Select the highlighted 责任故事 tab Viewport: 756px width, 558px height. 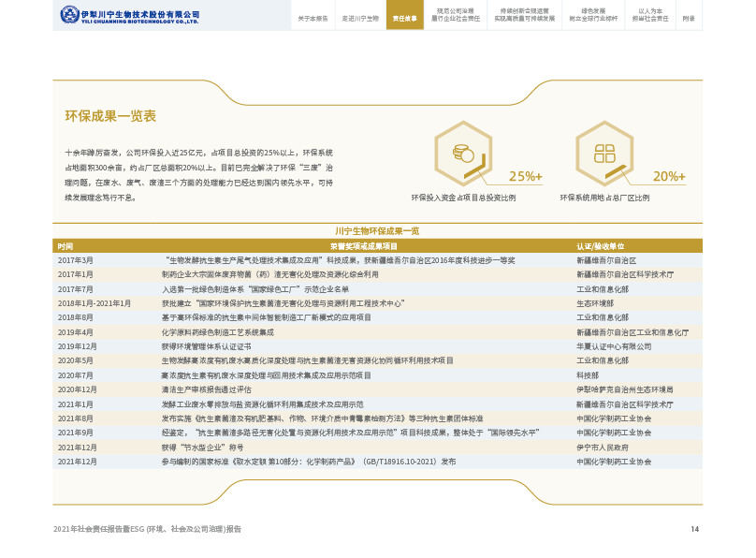point(404,18)
